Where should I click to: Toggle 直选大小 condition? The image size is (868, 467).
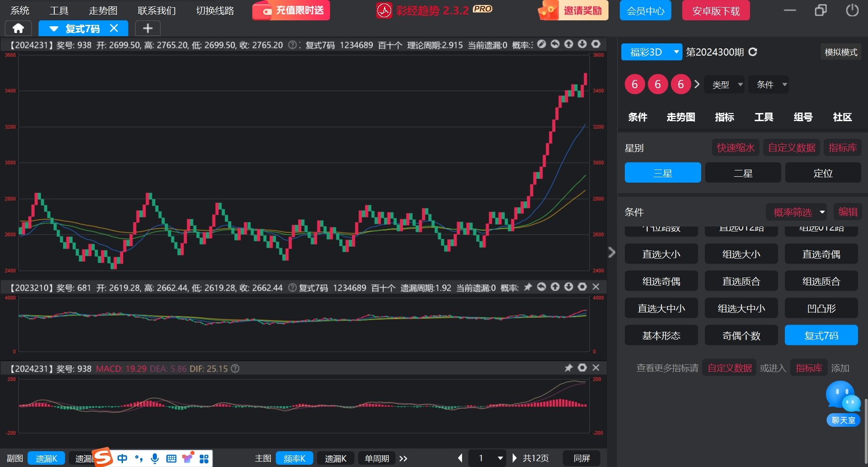point(661,254)
